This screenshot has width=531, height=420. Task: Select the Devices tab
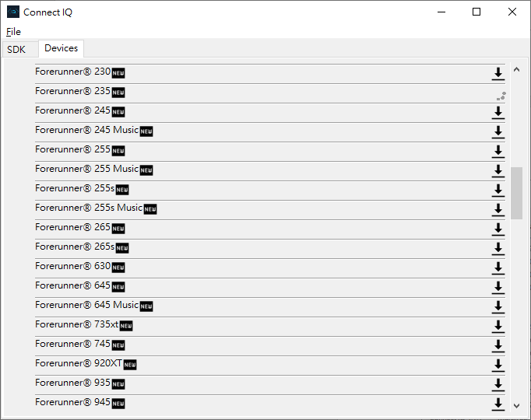coord(61,48)
